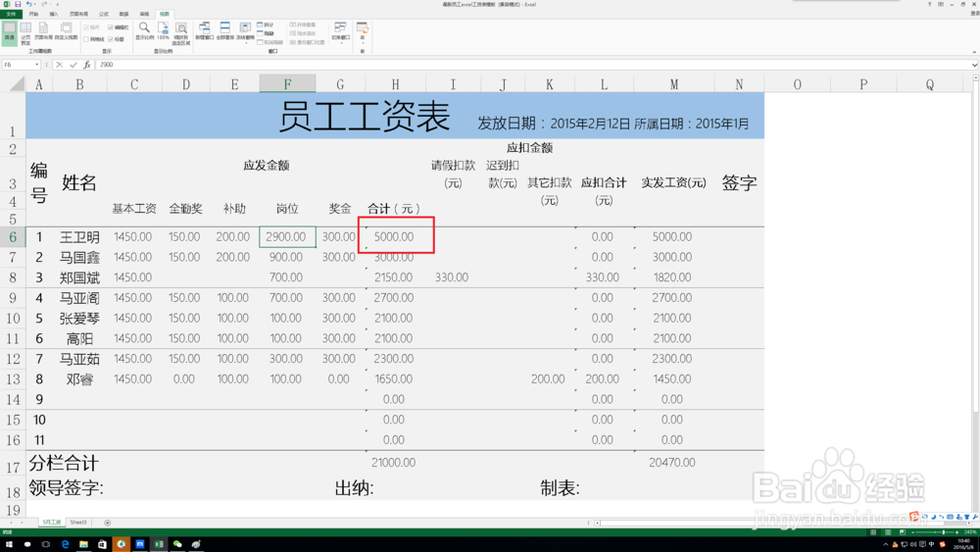Click the Name Box showing F6
This screenshot has height=552, width=980.
point(18,65)
